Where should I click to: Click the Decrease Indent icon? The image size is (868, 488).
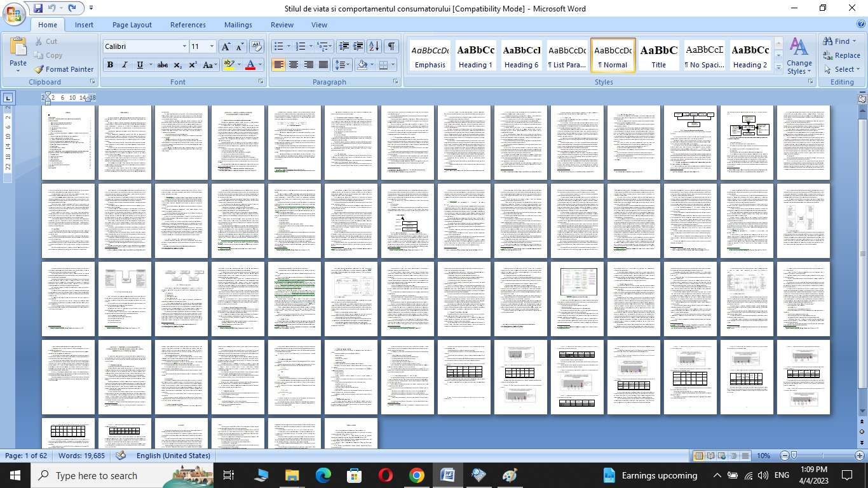pyautogui.click(x=344, y=46)
